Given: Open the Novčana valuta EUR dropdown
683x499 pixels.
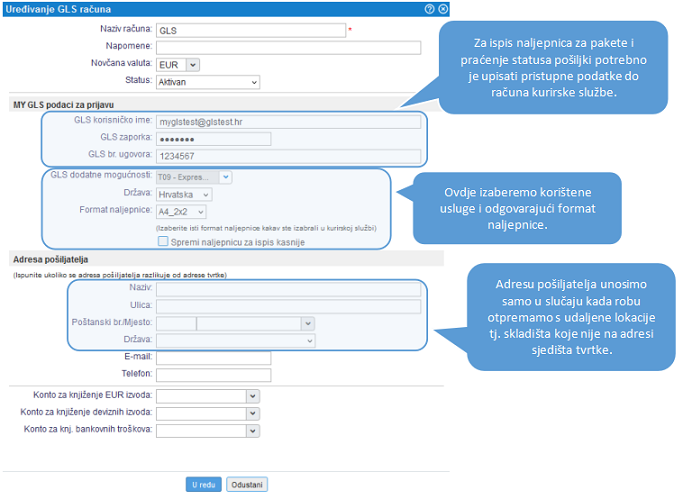Looking at the screenshot, I should coord(178,65).
